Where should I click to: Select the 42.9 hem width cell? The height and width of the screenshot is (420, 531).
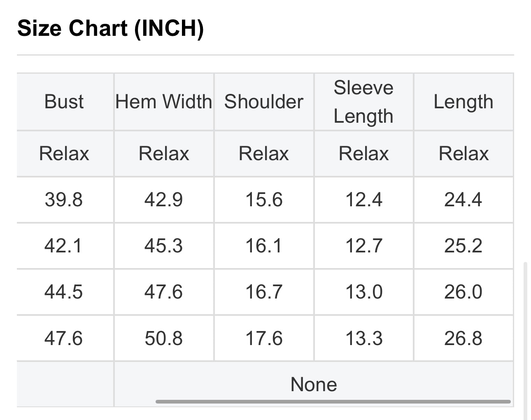[x=164, y=200]
